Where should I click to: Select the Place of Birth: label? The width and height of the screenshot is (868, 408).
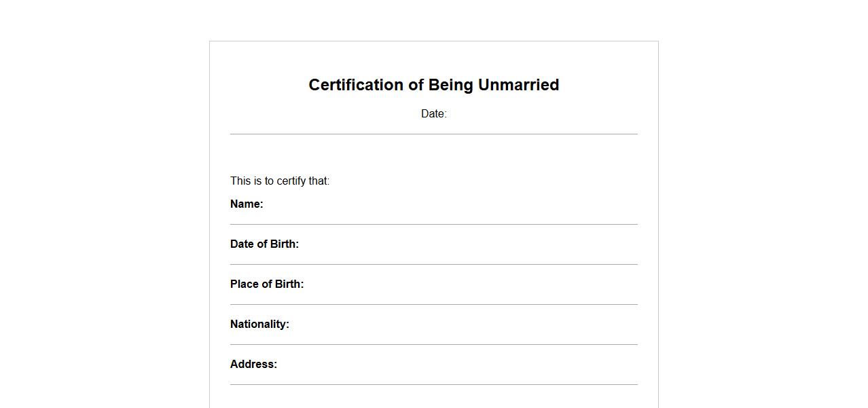(267, 284)
